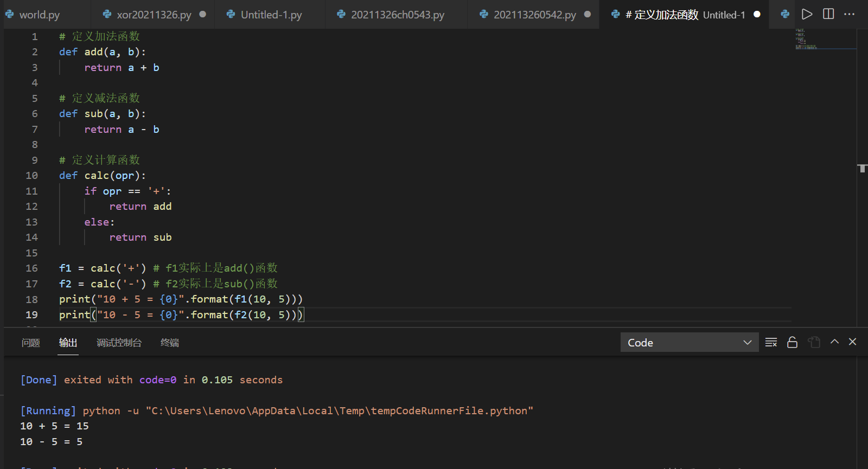Clear the output panel
The width and height of the screenshot is (868, 469).
pyautogui.click(x=771, y=342)
